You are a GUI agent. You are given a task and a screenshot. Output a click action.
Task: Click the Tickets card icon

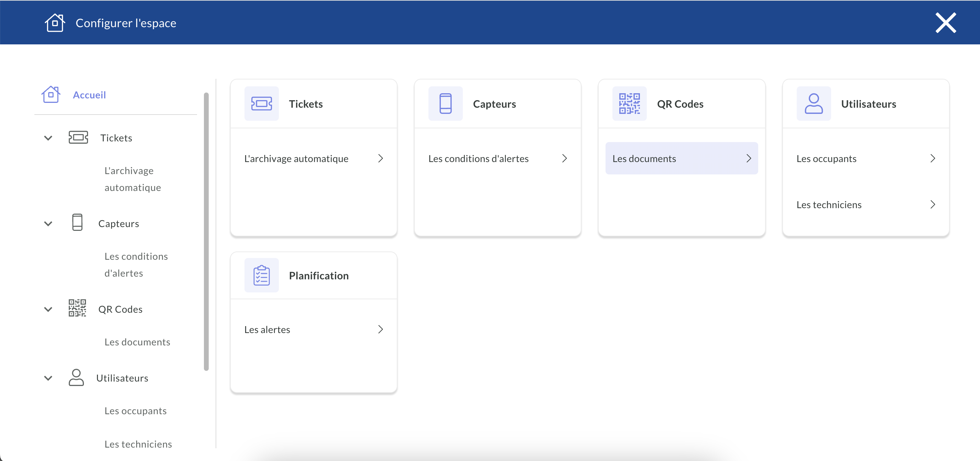coord(261,104)
